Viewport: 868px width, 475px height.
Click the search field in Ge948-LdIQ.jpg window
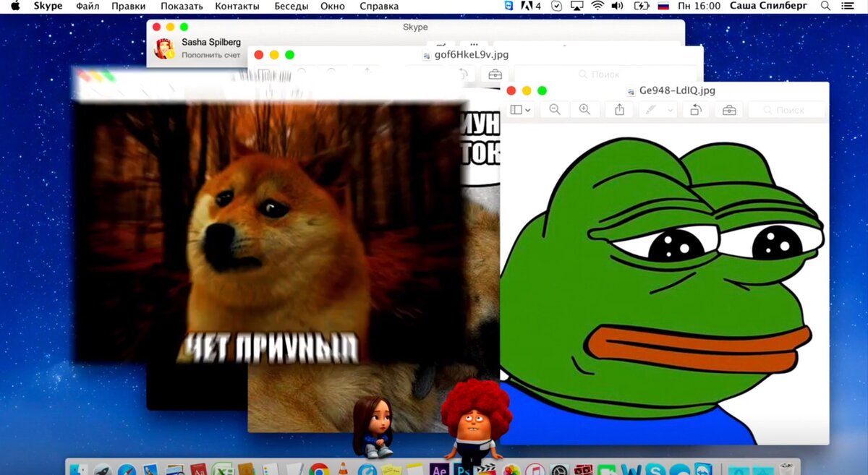pos(787,110)
